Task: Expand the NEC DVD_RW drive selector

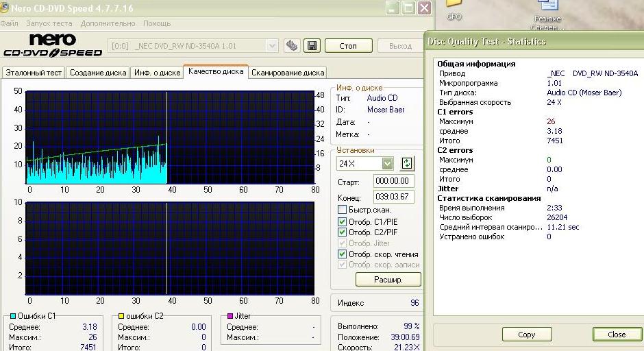Action: 271,46
